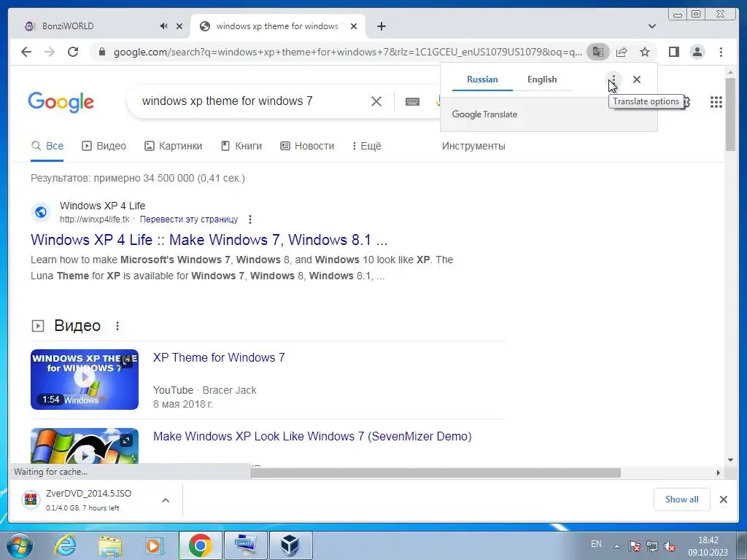Clear the Google search box
The image size is (747, 560).
[x=376, y=101]
